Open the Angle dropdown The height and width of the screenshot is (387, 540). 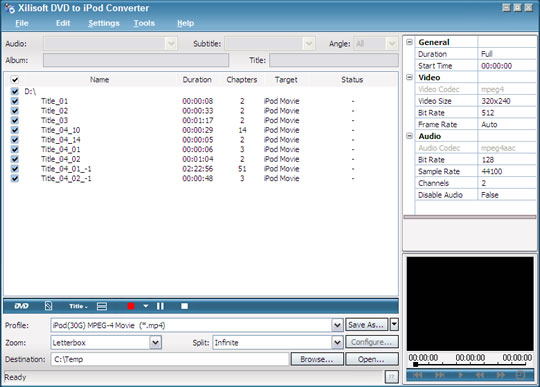[392, 44]
